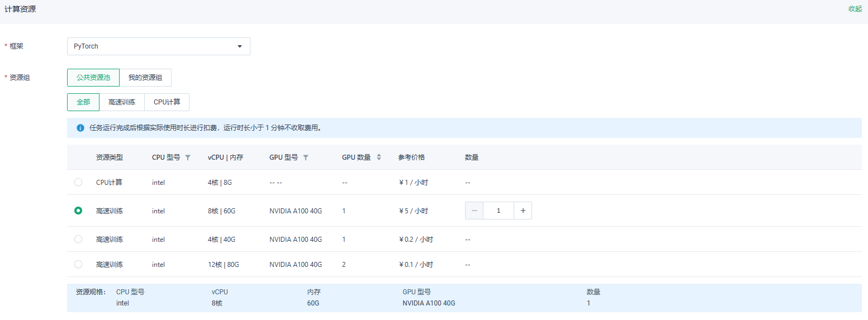Image resolution: width=868 pixels, height=320 pixels.
Task: Click the GPU 型号 filter icon
Action: click(306, 157)
